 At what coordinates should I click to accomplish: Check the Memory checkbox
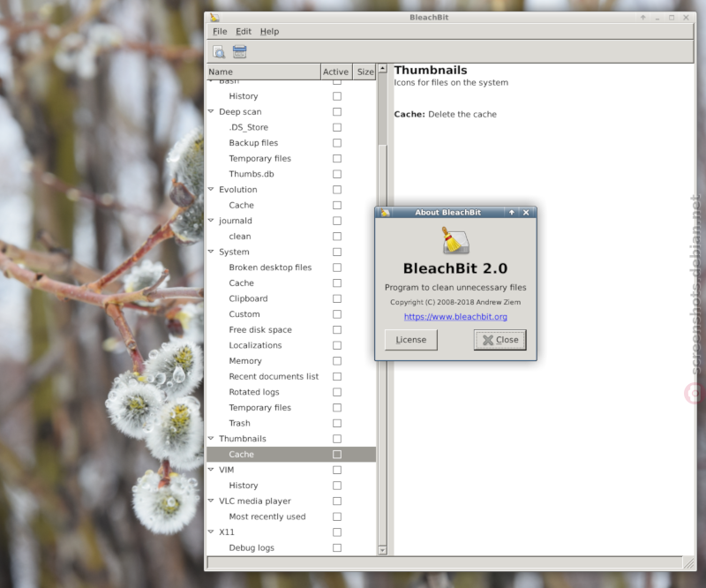pos(337,361)
